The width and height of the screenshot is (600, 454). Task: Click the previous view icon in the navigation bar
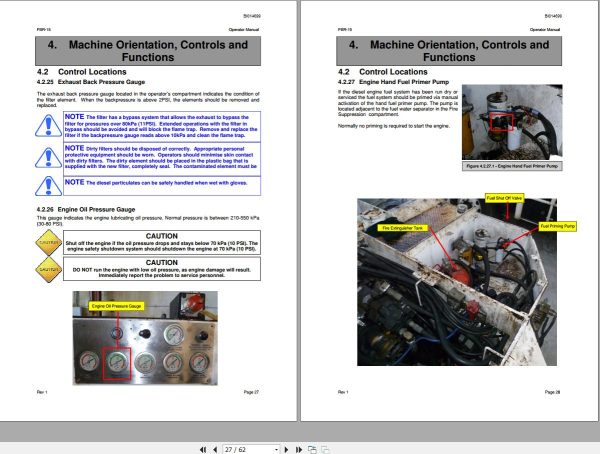[312, 449]
